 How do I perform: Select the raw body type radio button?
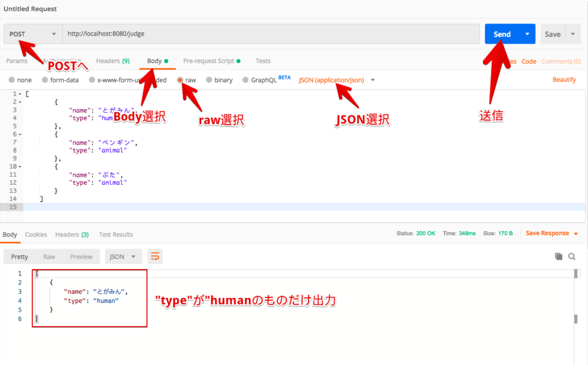click(x=181, y=80)
